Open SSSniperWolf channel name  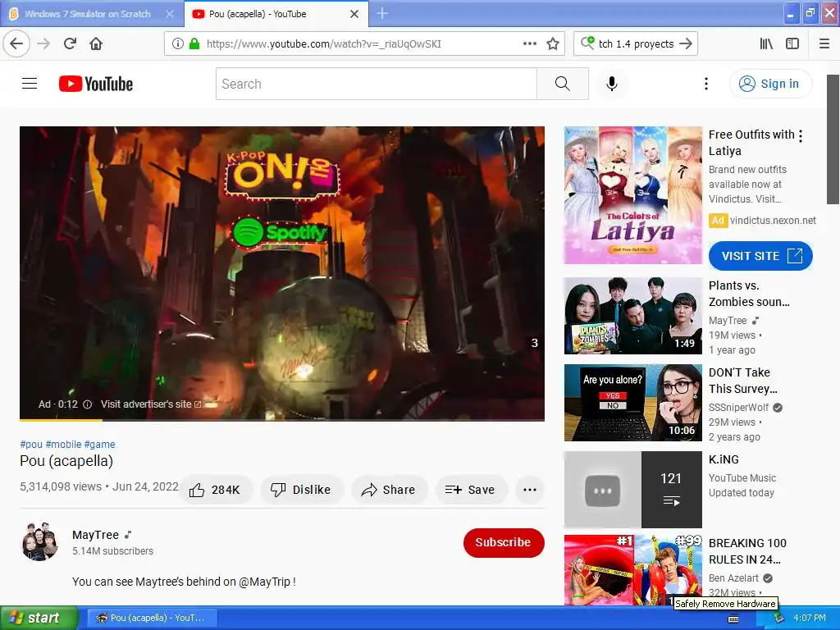click(x=739, y=408)
